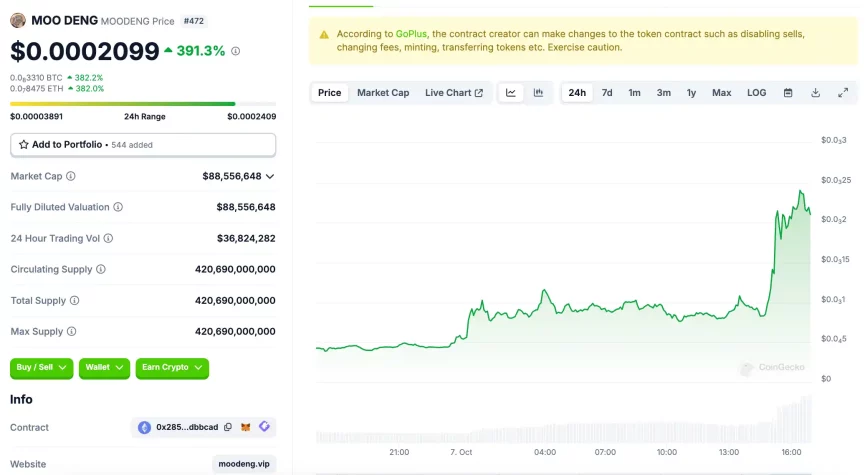Open the Buy / Sell dropdown

coord(42,368)
